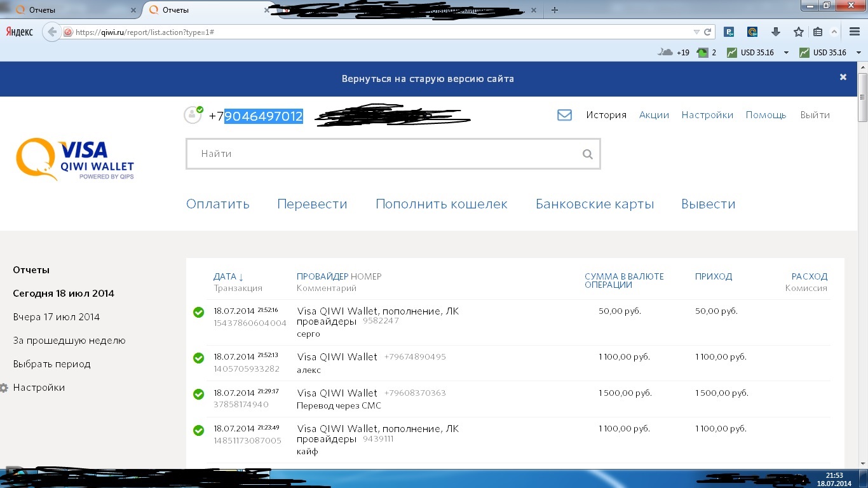Screen dimensions: 868x488
Task: Click the Yandex logo in the toolbar
Action: point(20,31)
